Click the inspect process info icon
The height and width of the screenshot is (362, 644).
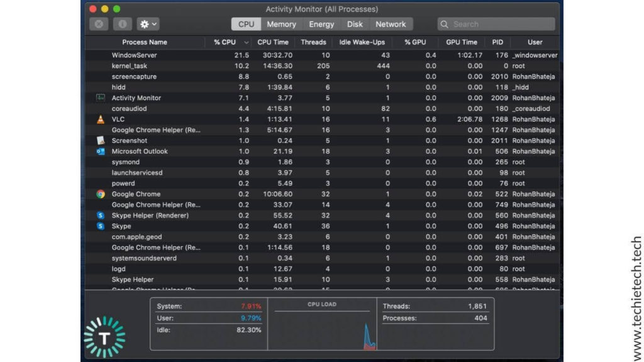(x=122, y=24)
